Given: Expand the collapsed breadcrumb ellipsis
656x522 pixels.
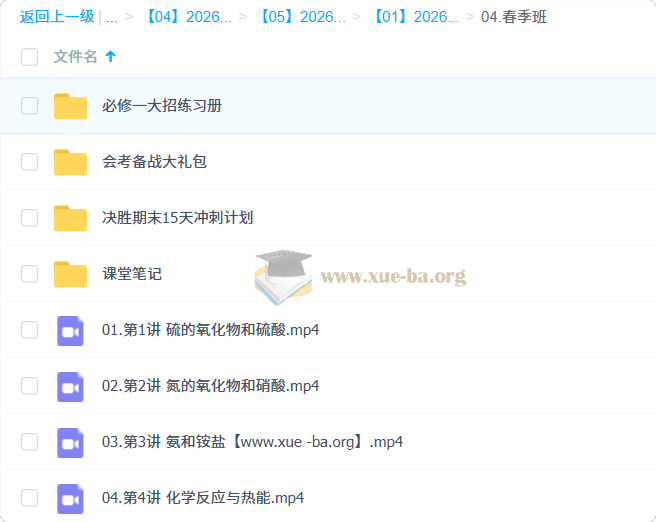Looking at the screenshot, I should coord(111,17).
